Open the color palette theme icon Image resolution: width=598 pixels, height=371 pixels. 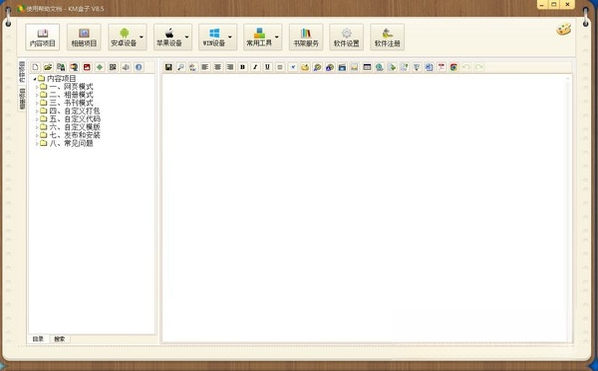(563, 29)
